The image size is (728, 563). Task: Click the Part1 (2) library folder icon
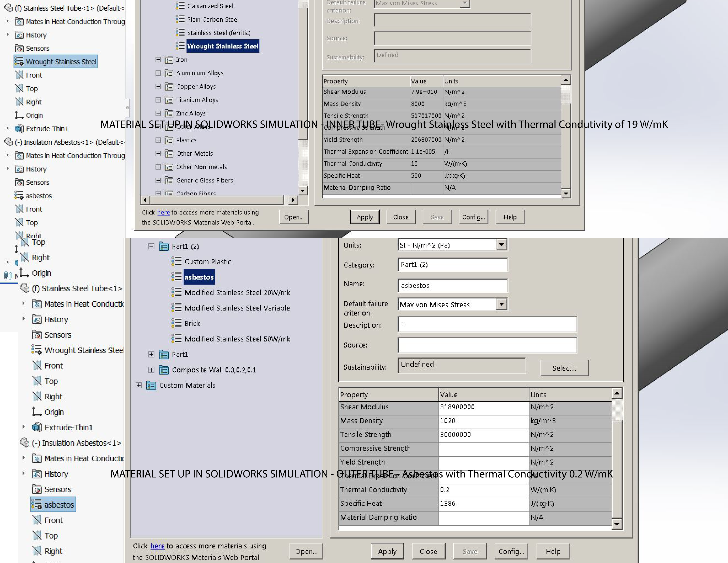(164, 246)
